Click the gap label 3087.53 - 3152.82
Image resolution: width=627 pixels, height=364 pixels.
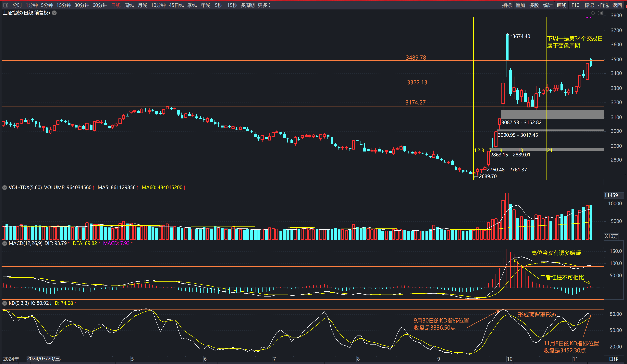pyautogui.click(x=521, y=122)
